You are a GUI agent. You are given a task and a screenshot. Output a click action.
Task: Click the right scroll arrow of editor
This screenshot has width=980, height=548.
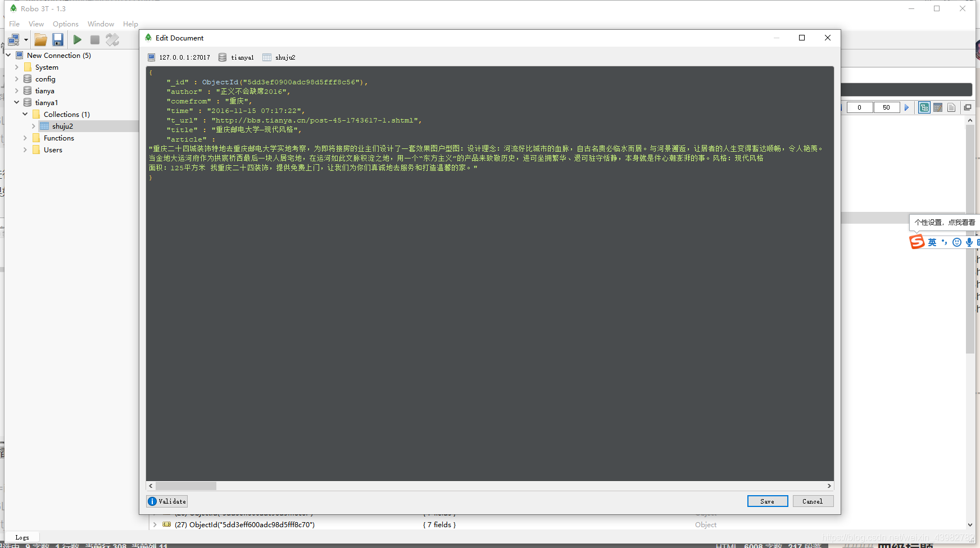(x=829, y=486)
